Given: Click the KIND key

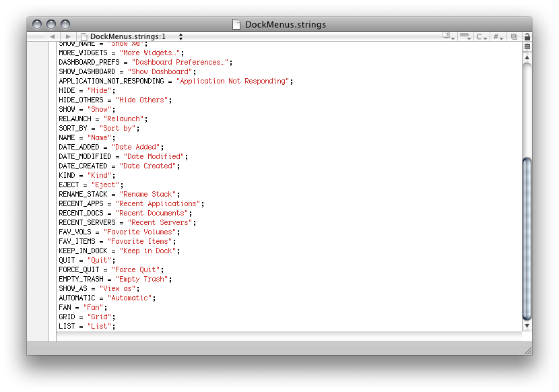Looking at the screenshot, I should tap(67, 176).
